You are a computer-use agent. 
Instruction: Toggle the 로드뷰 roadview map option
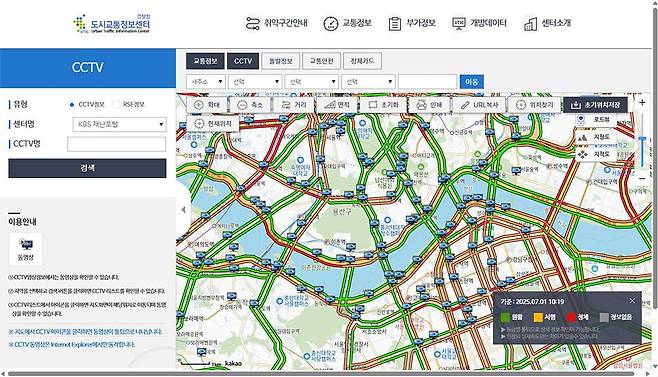pyautogui.click(x=596, y=120)
